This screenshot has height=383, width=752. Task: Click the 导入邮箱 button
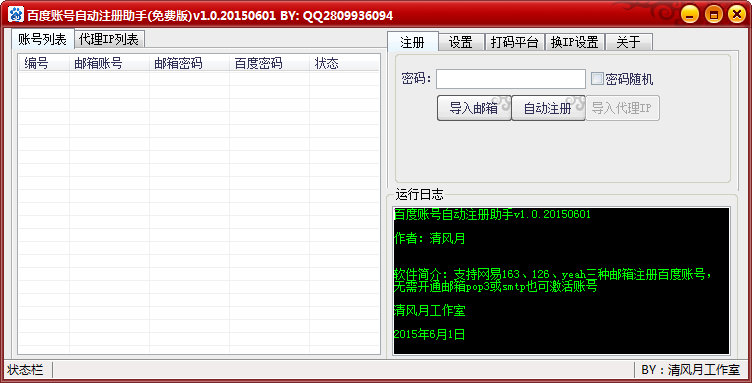pos(474,108)
